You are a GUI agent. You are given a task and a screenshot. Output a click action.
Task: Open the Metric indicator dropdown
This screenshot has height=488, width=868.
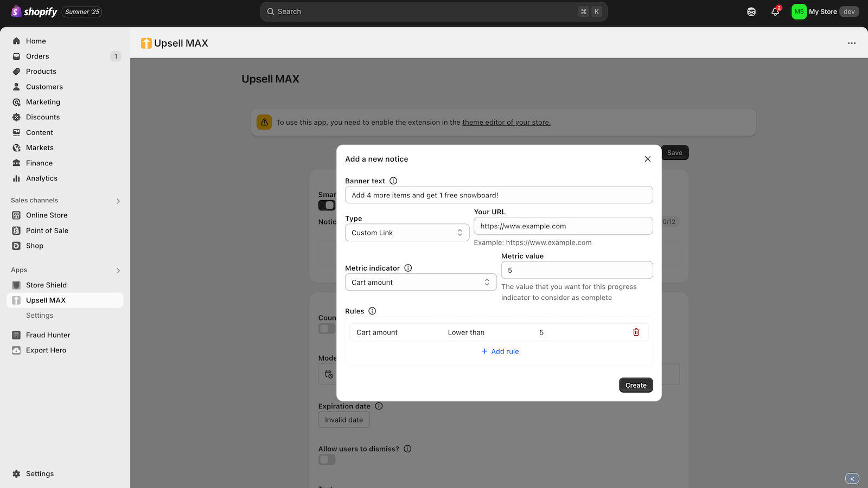click(x=420, y=282)
